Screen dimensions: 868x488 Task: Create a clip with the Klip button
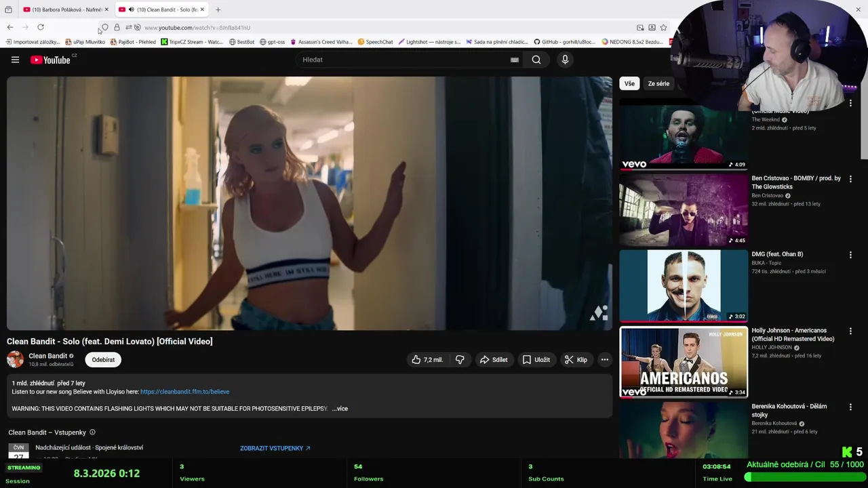(x=576, y=360)
